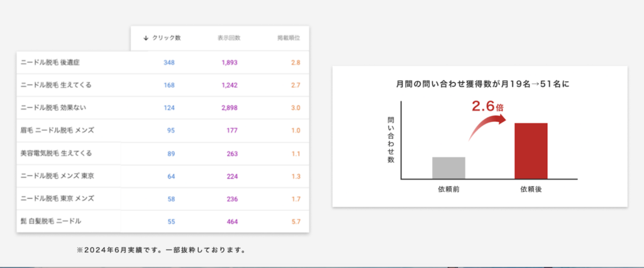Click the 5.7 ranking position value
The image size is (644, 268).
click(296, 221)
